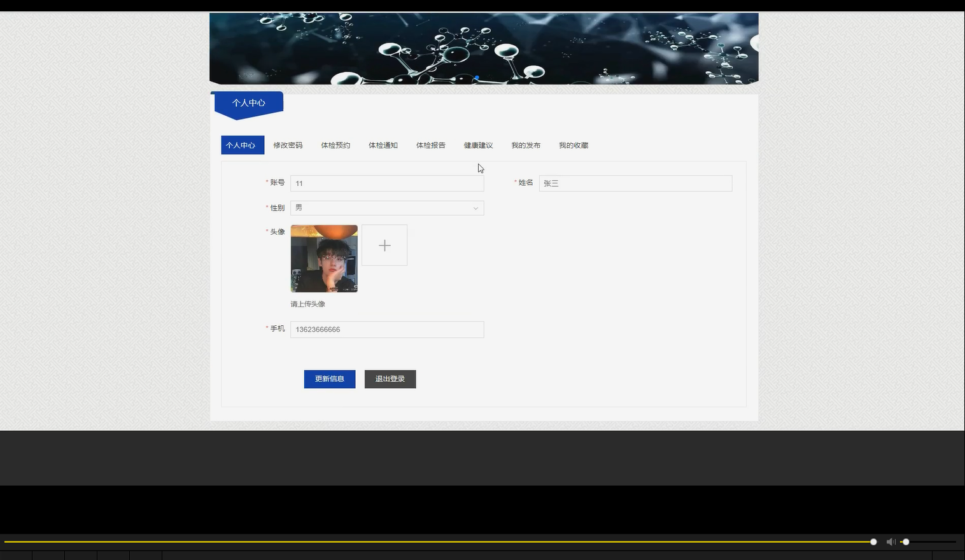Select the 个人中心 tab in the tab row

click(x=243, y=145)
